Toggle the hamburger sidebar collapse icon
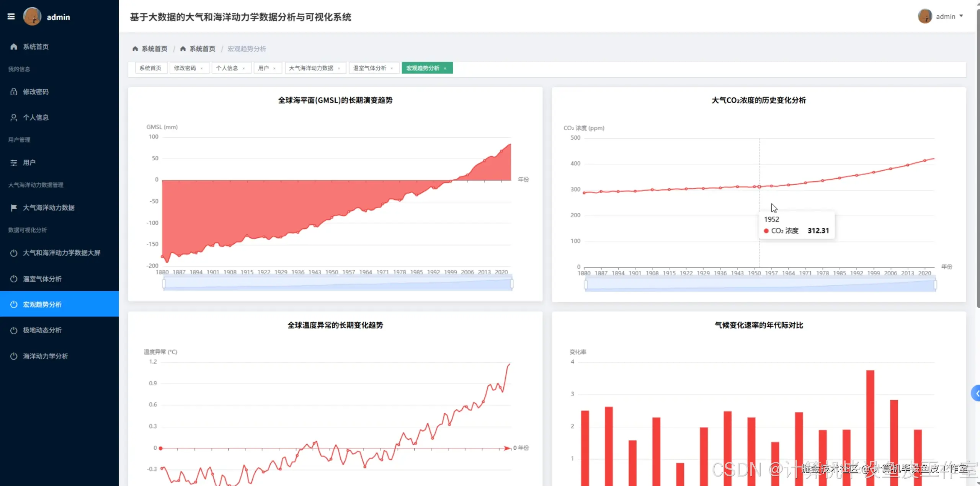This screenshot has height=486, width=980. tap(11, 16)
